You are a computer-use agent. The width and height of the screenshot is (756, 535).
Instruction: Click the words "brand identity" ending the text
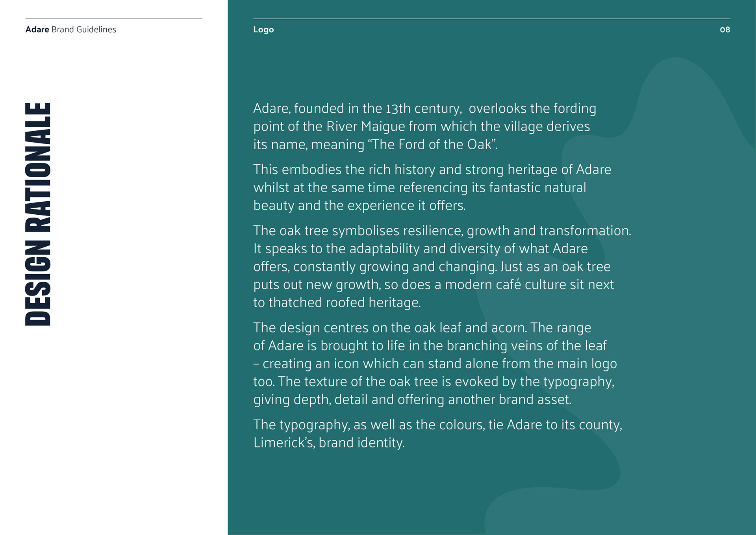point(361,443)
